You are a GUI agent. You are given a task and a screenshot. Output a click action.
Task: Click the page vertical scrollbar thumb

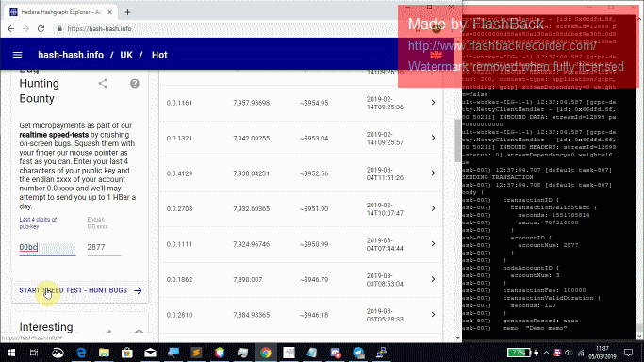tap(458, 140)
